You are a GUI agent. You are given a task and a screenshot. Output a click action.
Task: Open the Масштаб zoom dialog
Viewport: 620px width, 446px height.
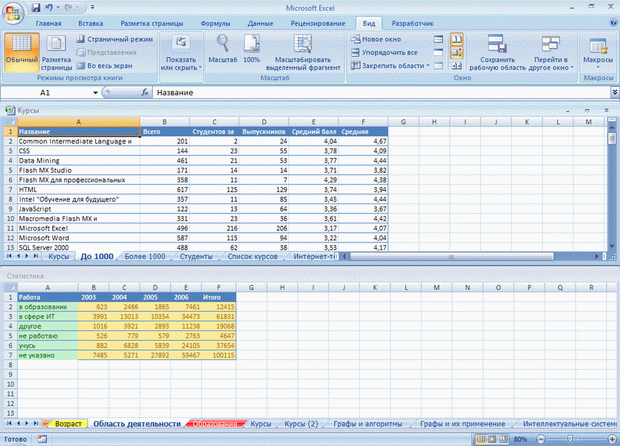click(222, 50)
